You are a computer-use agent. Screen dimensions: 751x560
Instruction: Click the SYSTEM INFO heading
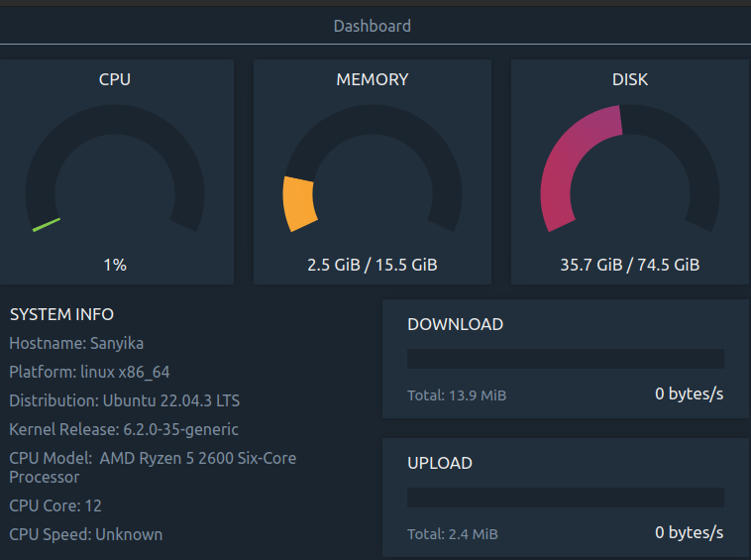click(x=61, y=314)
